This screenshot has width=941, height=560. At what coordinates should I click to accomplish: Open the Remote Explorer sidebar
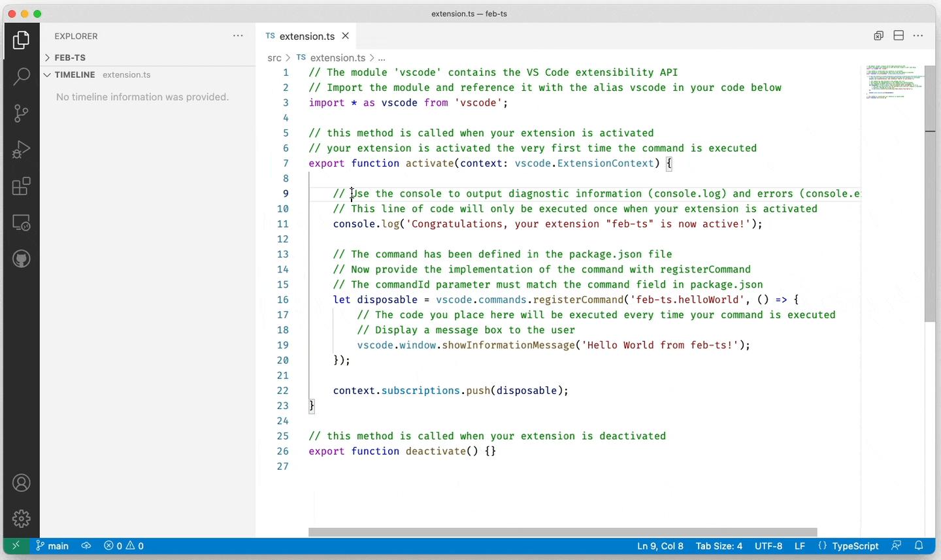pyautogui.click(x=21, y=223)
